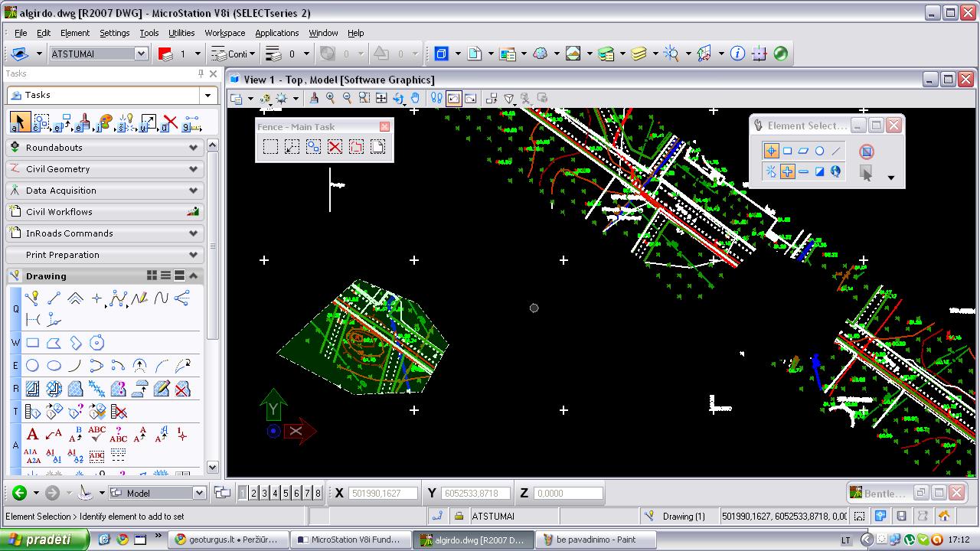This screenshot has width=980, height=551.
Task: Select the Delete Element red X in Tasks
Action: pos(170,122)
